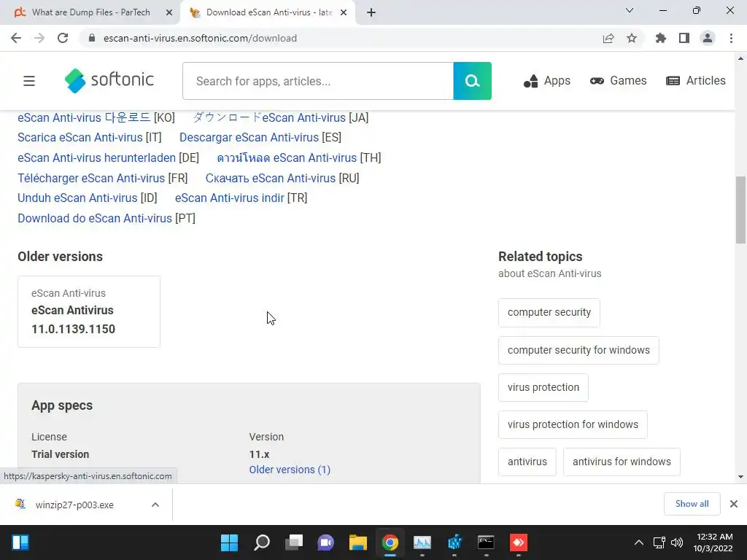The image size is (747, 560).
Task: Bookmark this tab with star icon
Action: [x=632, y=38]
